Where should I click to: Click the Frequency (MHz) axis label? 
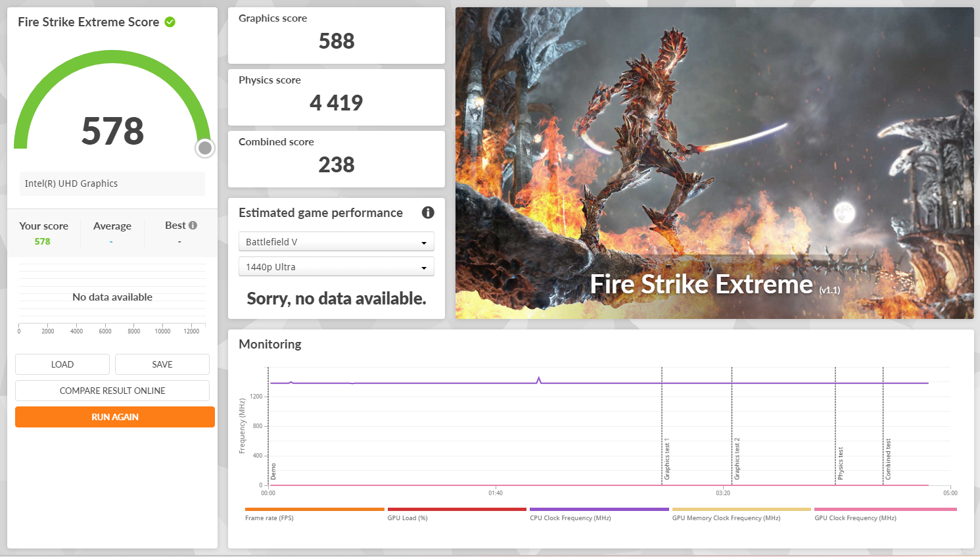tap(242, 426)
